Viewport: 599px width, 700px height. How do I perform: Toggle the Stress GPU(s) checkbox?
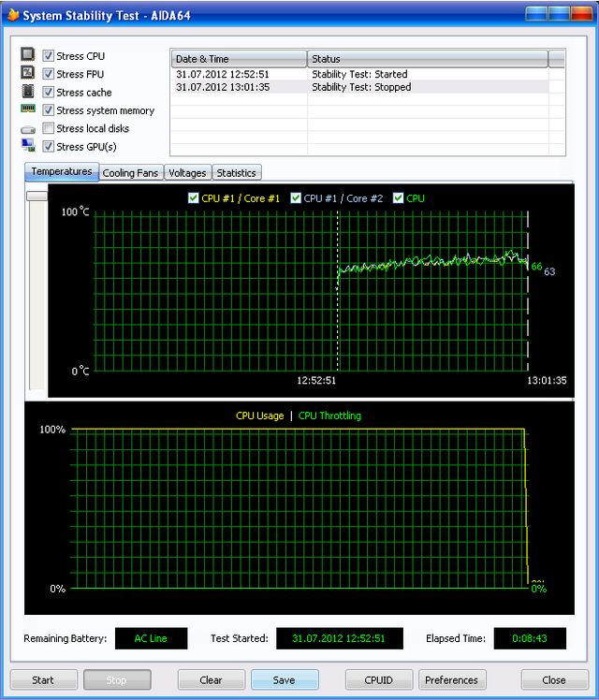pos(49,146)
